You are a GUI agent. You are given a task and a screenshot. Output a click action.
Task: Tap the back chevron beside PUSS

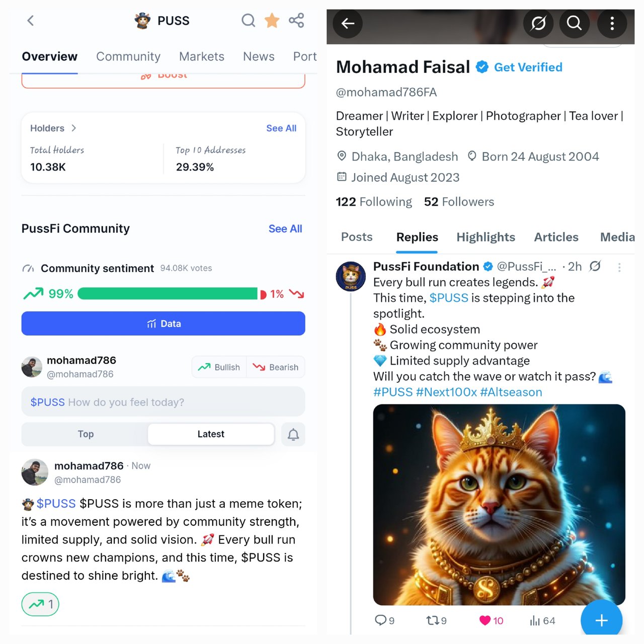(x=31, y=21)
